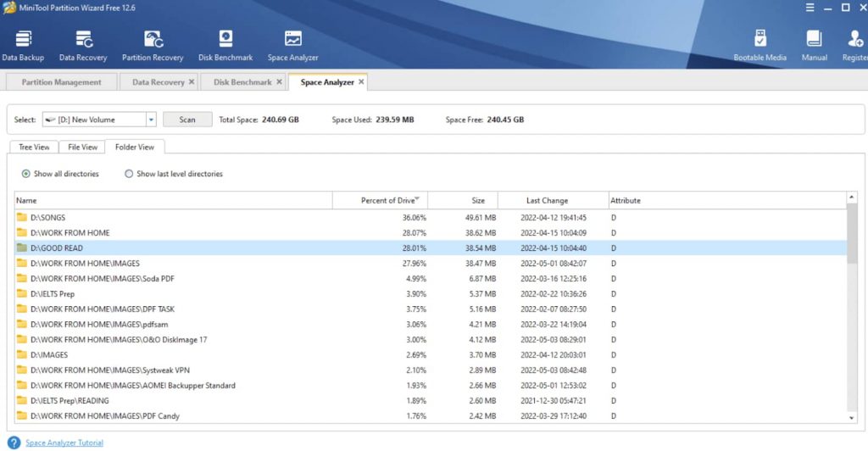This screenshot has height=451, width=868.
Task: Open the Disk Benchmark tool icon
Action: [x=225, y=39]
